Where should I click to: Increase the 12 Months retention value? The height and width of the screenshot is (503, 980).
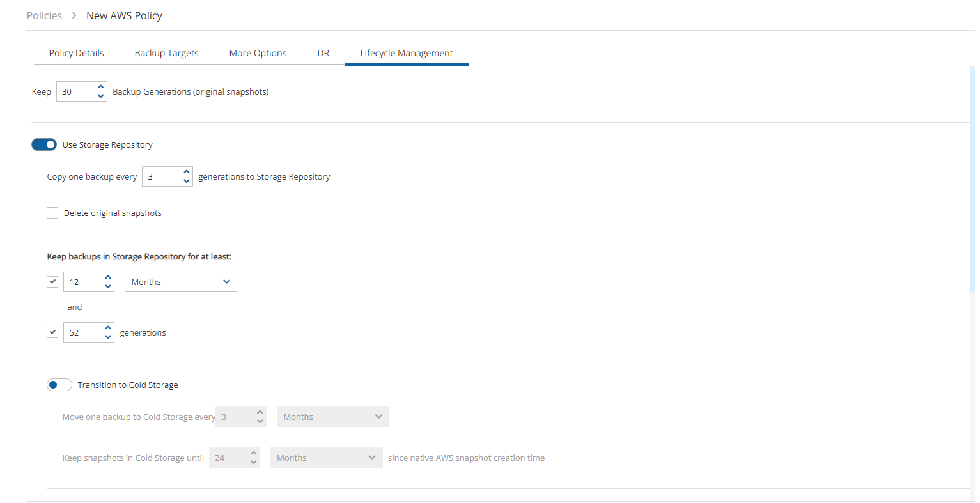tap(108, 277)
